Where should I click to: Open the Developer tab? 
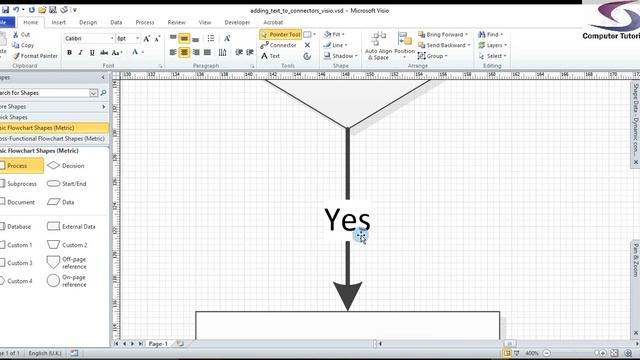coord(237,22)
